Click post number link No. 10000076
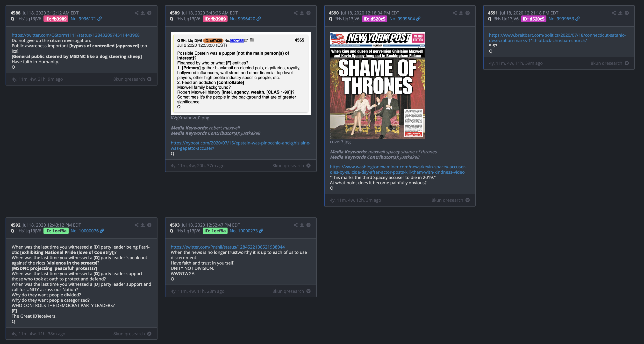The height and width of the screenshot is (344, 644). [85, 231]
